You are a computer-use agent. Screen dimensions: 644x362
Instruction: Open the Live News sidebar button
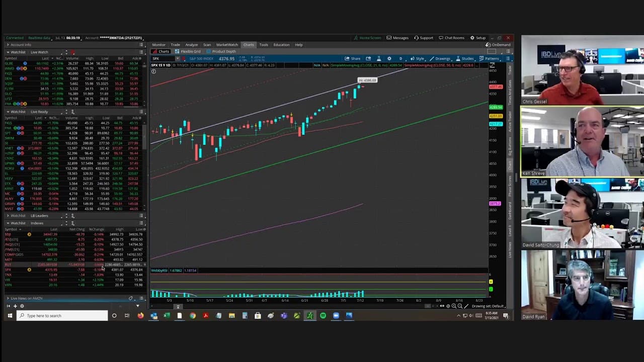tap(510, 250)
